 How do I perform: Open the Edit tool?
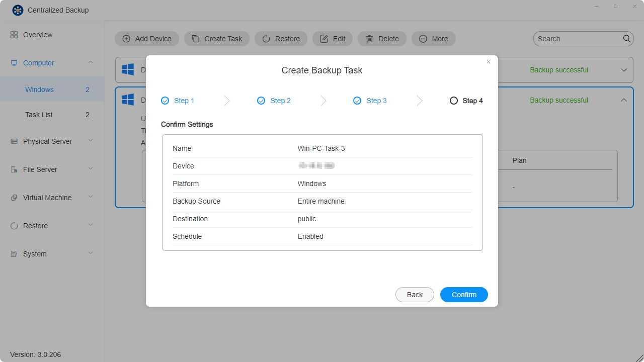(x=324, y=39)
